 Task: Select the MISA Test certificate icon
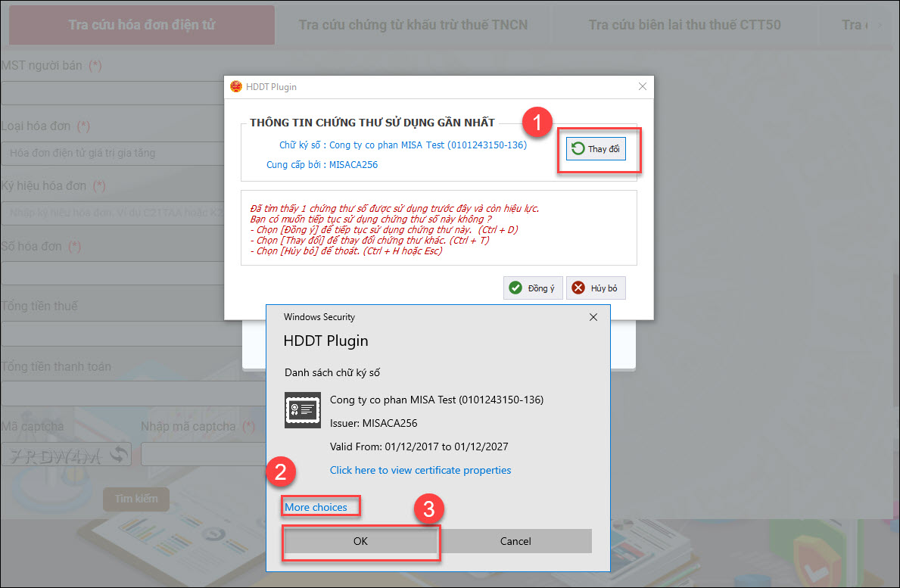[302, 409]
